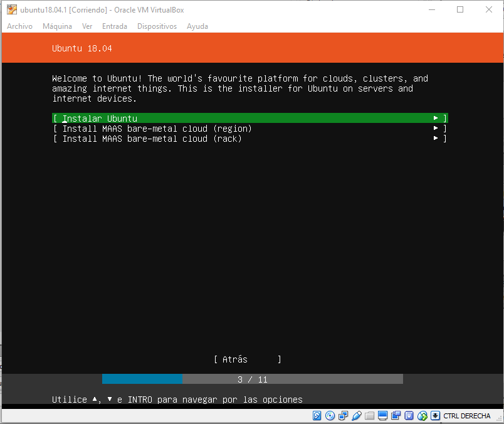504x424 pixels.
Task: Click arrow on MAAS region row
Action: click(x=436, y=128)
